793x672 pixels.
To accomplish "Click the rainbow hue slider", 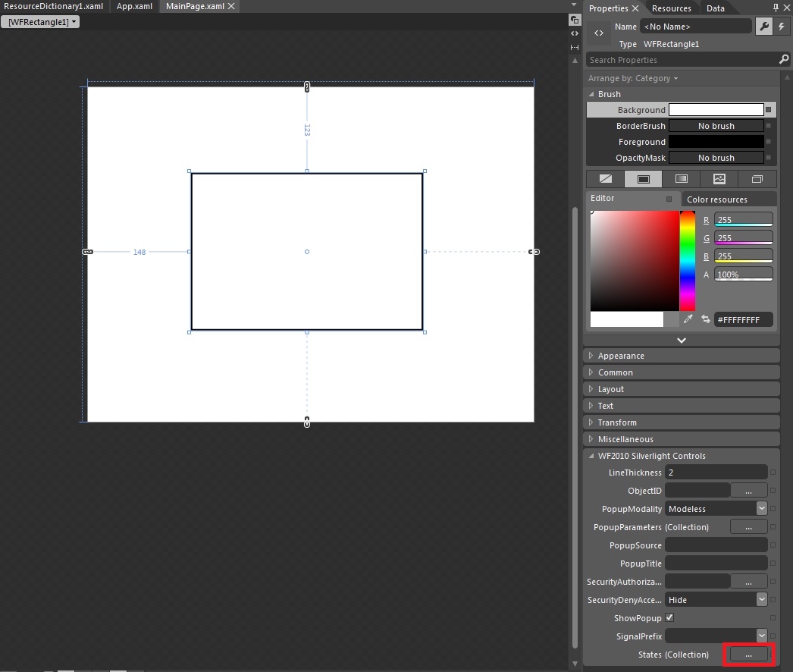I will (687, 260).
